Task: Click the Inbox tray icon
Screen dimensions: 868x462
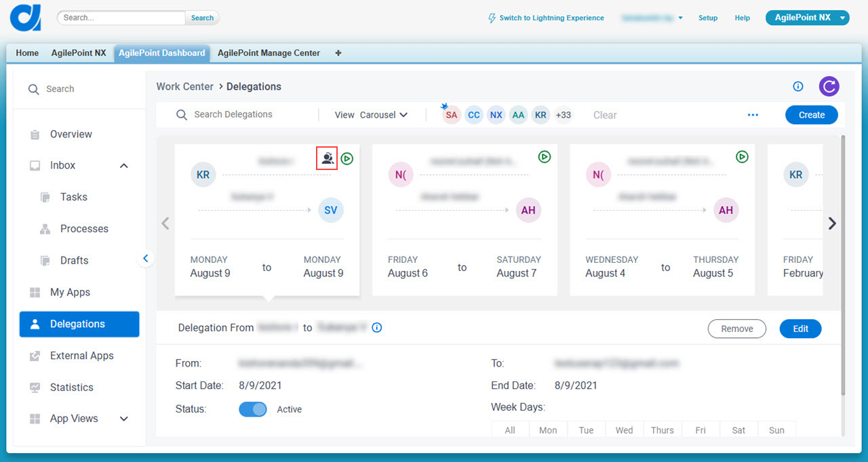Action: click(35, 166)
